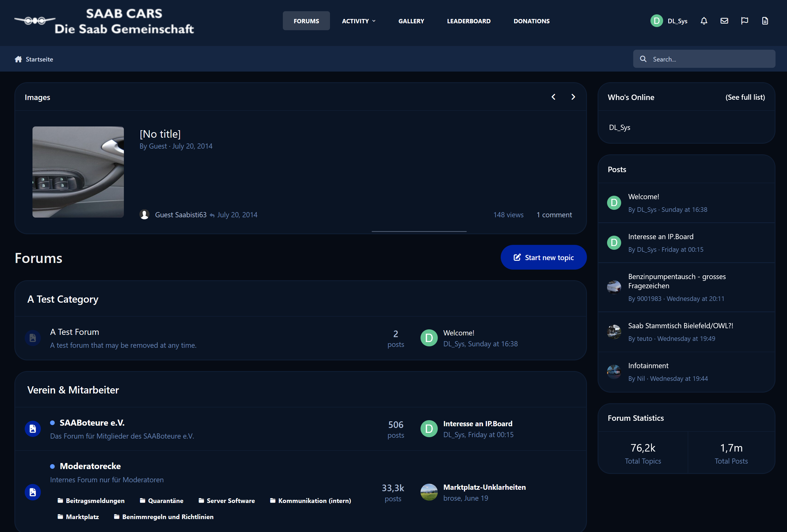Click the home icon beside Startseite

click(x=18, y=59)
